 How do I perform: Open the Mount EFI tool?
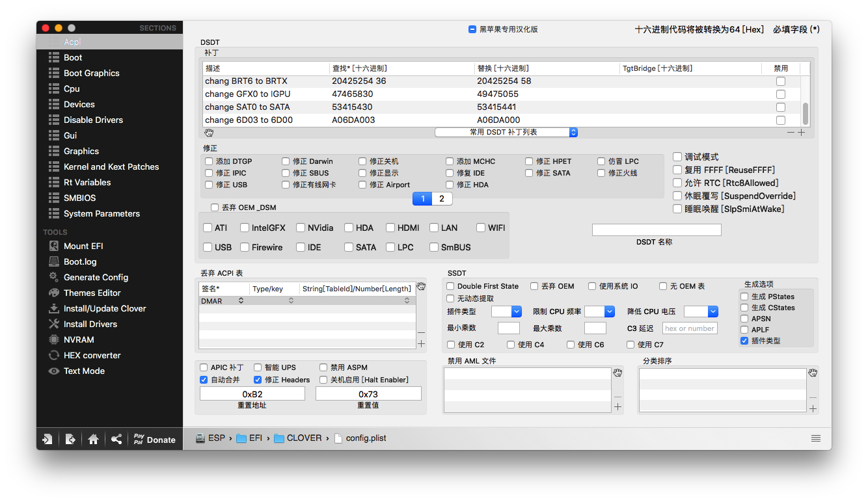[x=83, y=246]
